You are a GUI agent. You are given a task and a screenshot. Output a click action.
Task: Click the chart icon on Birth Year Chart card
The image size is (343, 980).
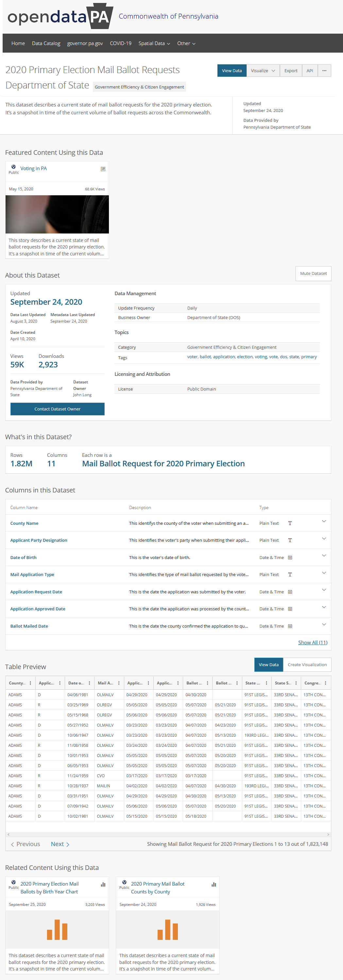point(103,885)
